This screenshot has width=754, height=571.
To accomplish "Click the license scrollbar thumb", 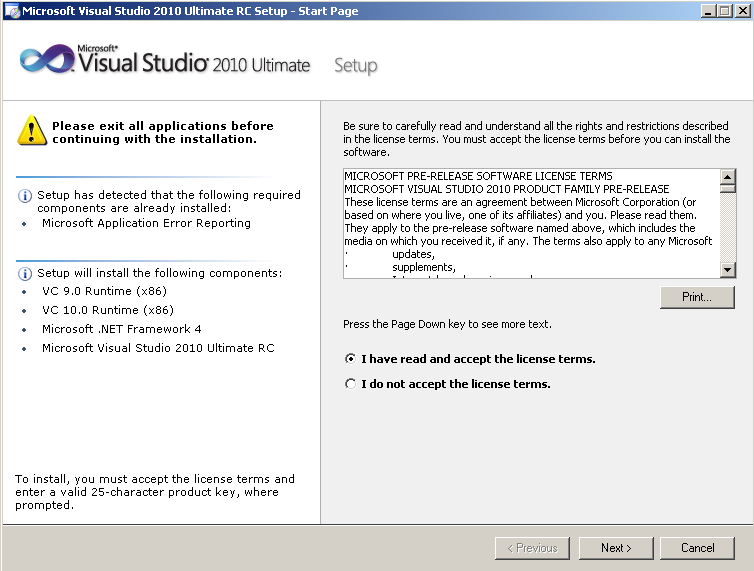I will click(728, 188).
